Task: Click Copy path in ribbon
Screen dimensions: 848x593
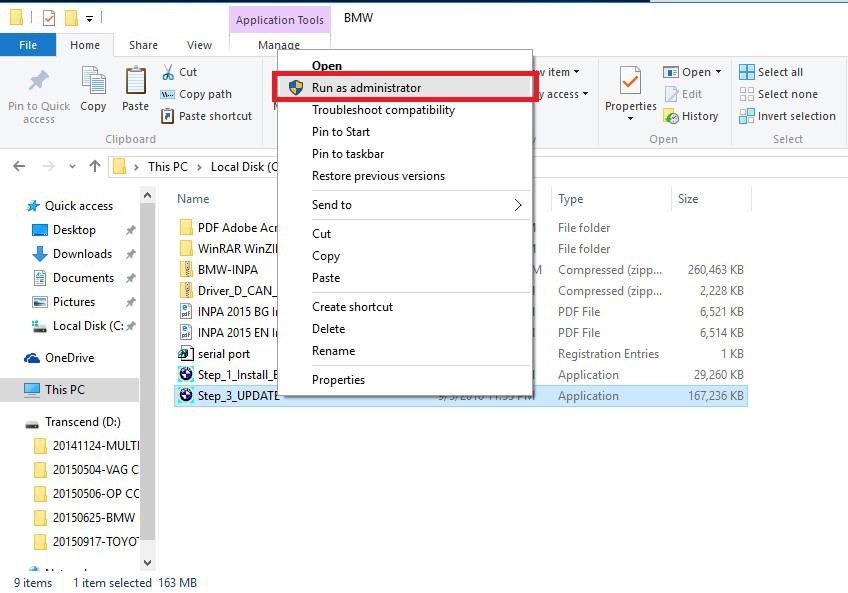Action: [x=196, y=94]
